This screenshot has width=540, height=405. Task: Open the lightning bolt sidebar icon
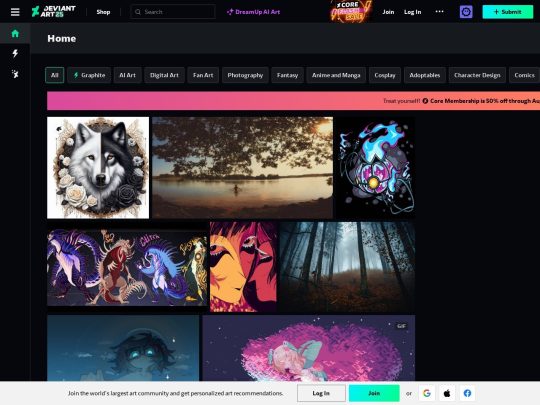[15, 53]
